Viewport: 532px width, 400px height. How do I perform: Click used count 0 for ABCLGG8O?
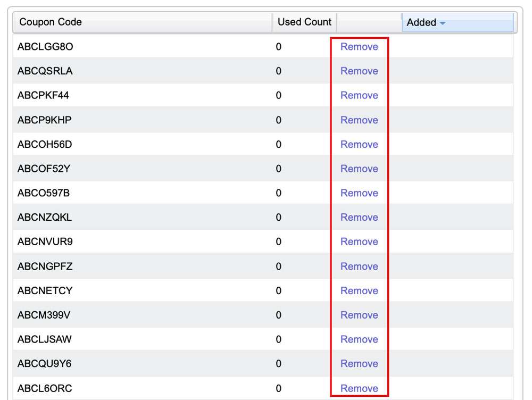click(x=279, y=47)
